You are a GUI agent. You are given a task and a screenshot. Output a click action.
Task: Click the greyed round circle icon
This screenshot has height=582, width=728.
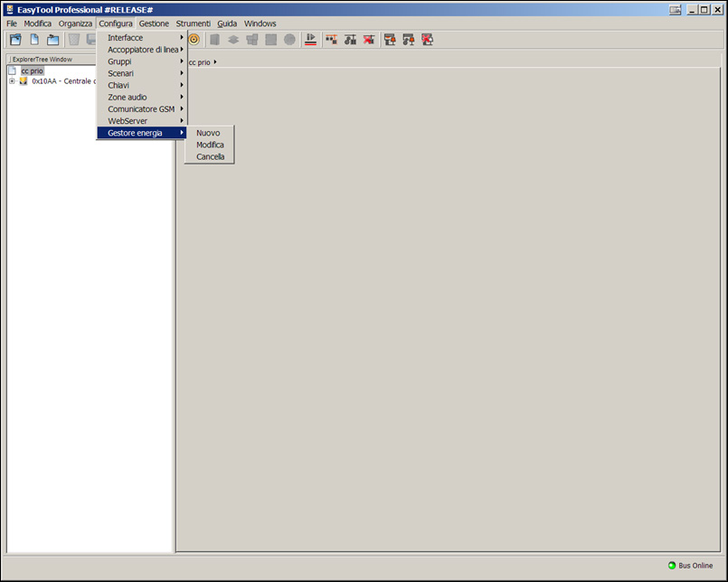click(289, 40)
